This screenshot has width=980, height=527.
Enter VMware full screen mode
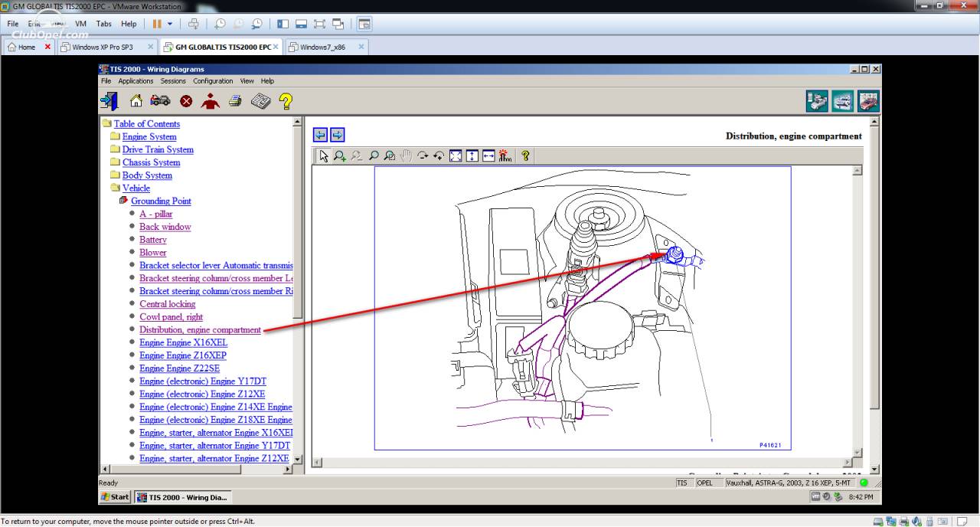(320, 24)
